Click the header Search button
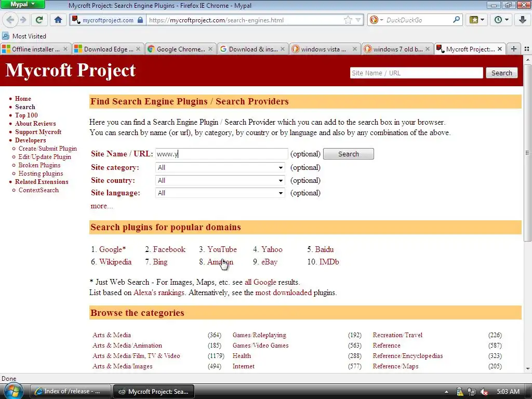The width and height of the screenshot is (532, 399). [501, 73]
